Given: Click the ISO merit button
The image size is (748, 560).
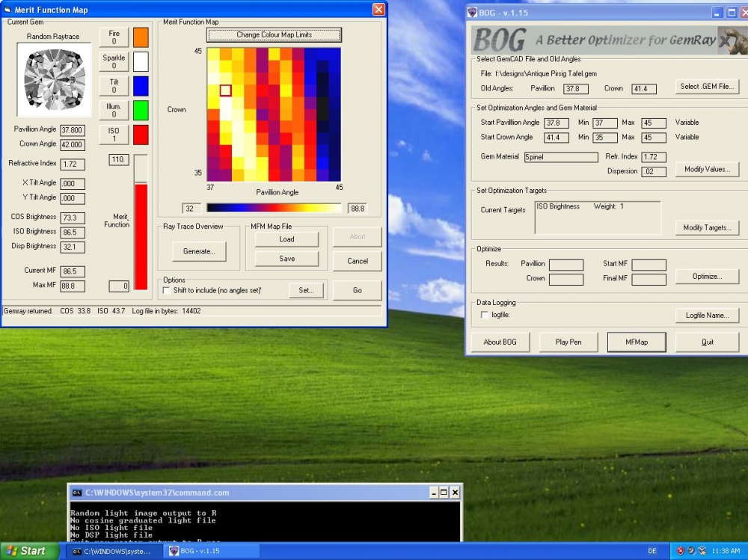Looking at the screenshot, I should point(114,135).
